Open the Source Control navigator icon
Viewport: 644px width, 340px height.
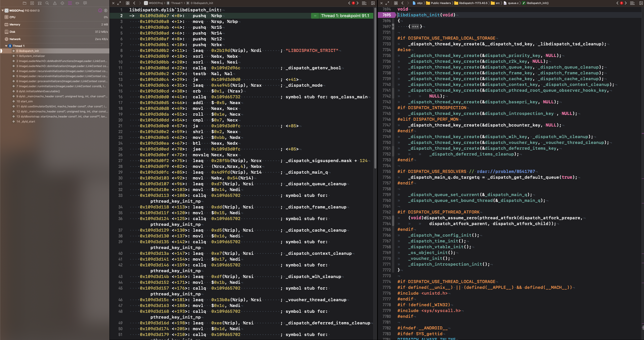pos(32,3)
